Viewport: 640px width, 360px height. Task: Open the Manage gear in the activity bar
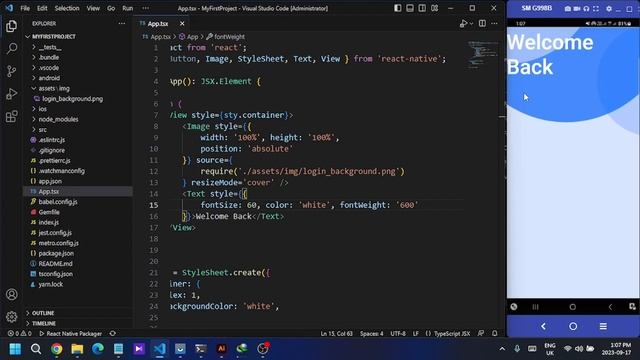click(x=11, y=316)
